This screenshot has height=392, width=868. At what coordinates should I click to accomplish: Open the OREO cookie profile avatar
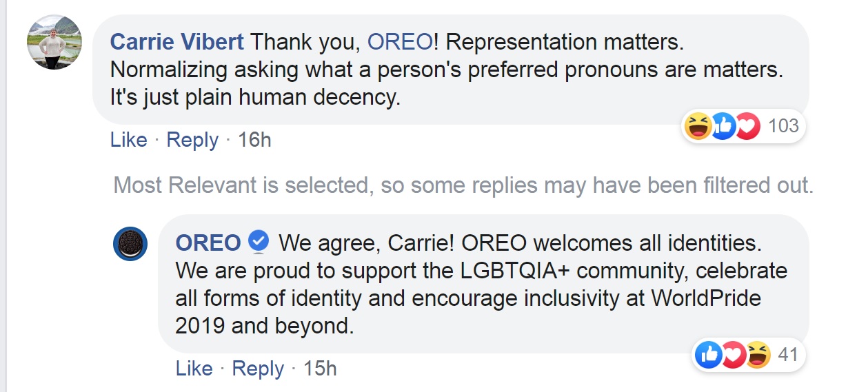tap(130, 243)
